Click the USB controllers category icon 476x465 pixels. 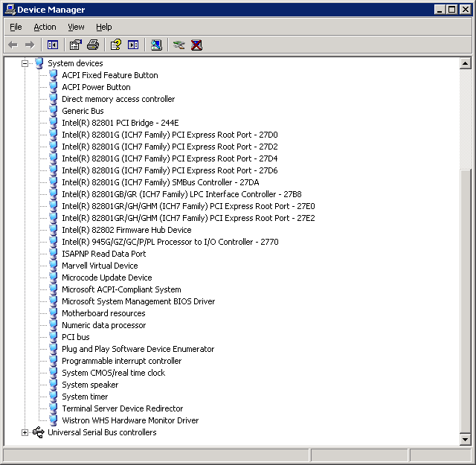39,432
